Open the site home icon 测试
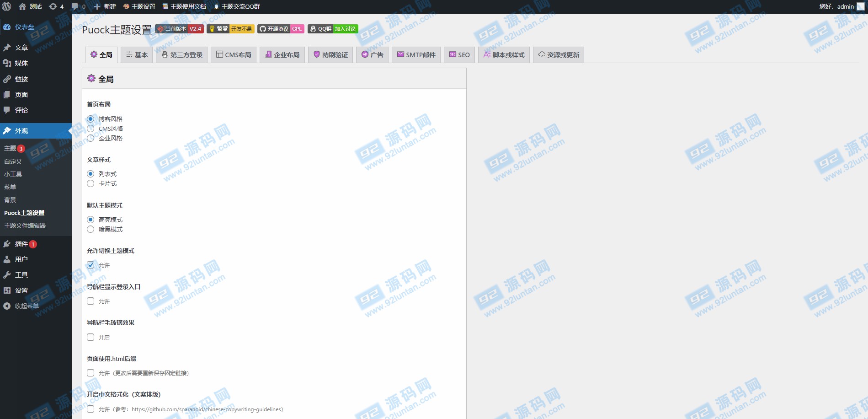Viewport: 868px width, 419px height. point(22,6)
